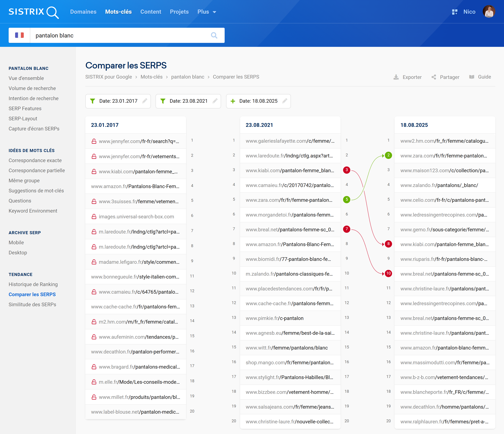Click the green plus icon for Date 18.08.2025
This screenshot has height=434, width=504.
click(x=233, y=101)
